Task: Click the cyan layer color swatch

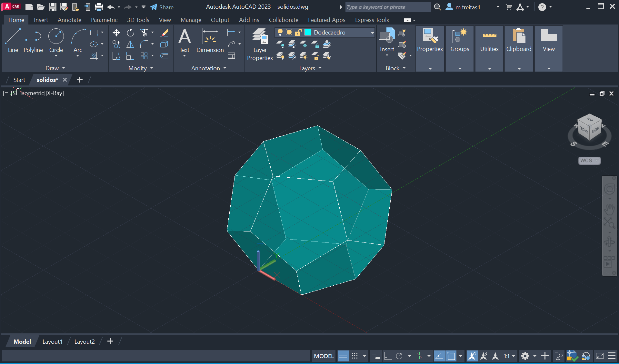Action: (308, 32)
